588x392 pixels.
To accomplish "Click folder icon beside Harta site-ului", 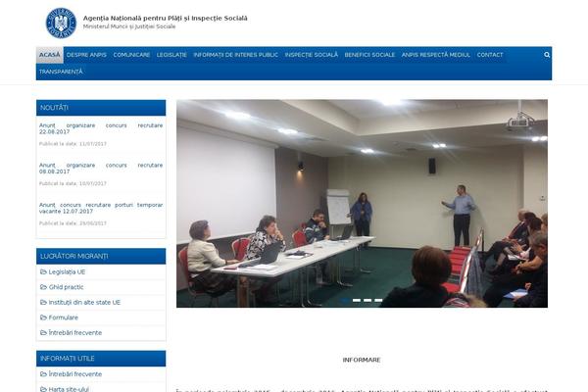I will pyautogui.click(x=43, y=389).
